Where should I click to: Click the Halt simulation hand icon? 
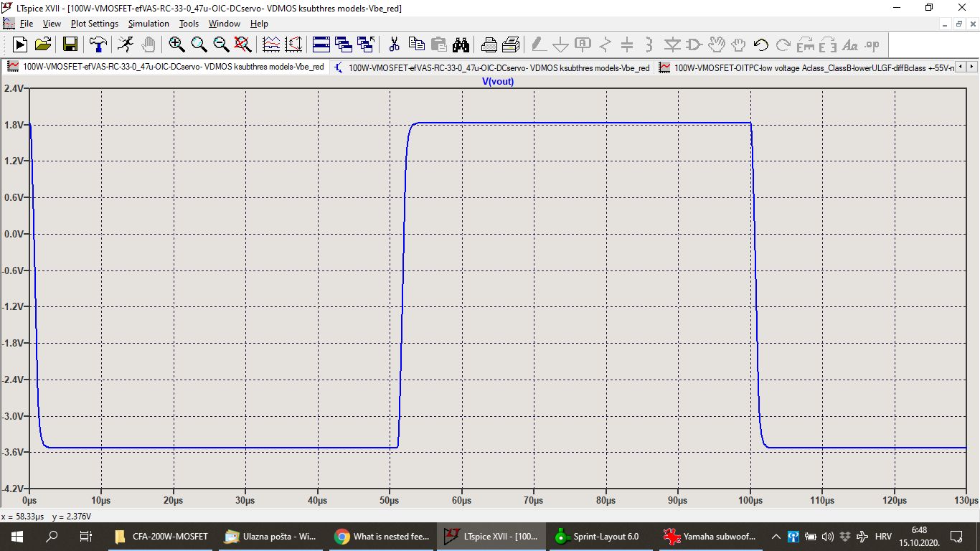pyautogui.click(x=148, y=44)
